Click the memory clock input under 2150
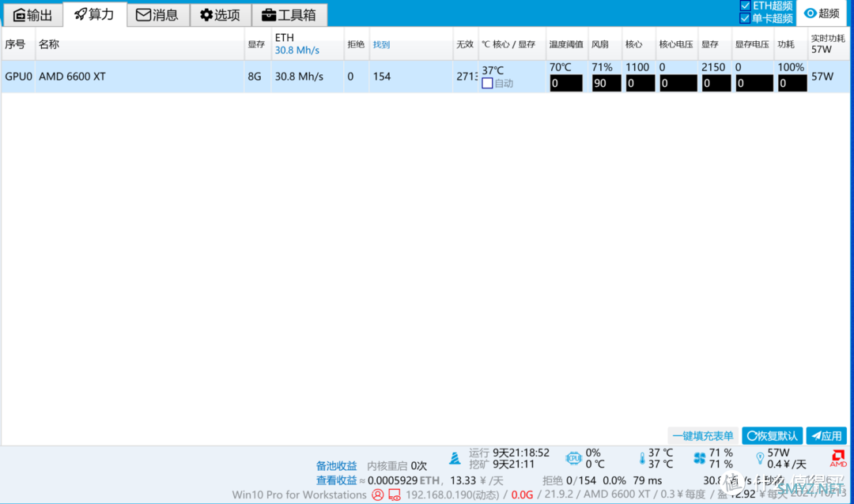Screen dimensions: 854x504 (x=716, y=83)
